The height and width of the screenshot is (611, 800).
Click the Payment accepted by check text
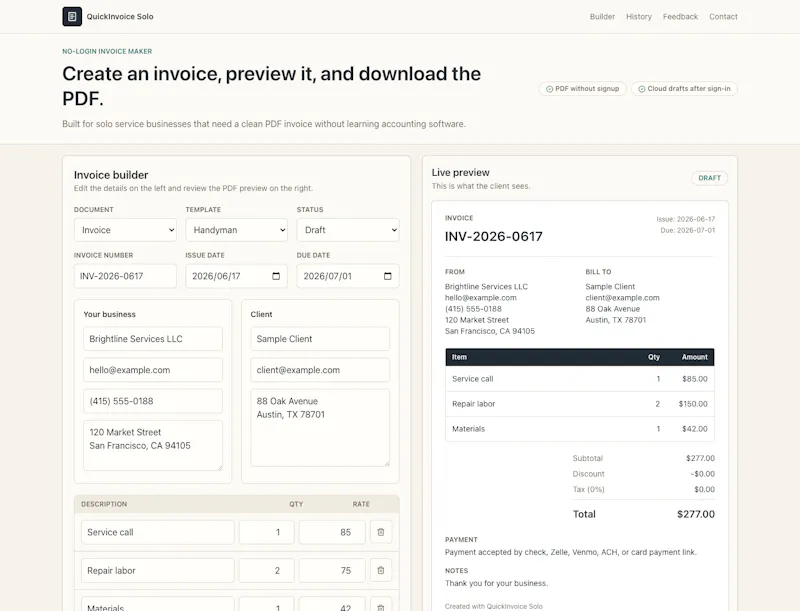[570, 552]
